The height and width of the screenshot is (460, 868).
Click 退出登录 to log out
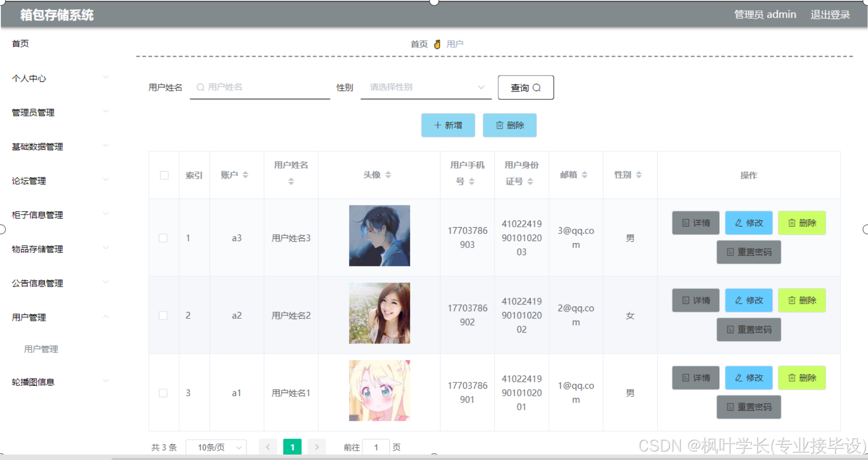click(830, 15)
